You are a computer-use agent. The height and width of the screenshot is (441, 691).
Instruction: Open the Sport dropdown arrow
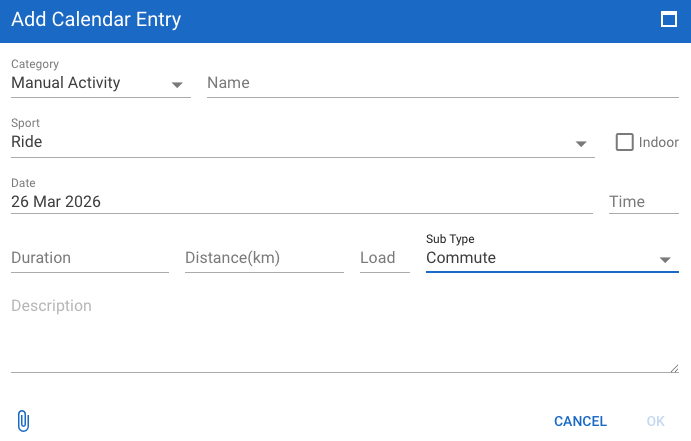click(581, 144)
